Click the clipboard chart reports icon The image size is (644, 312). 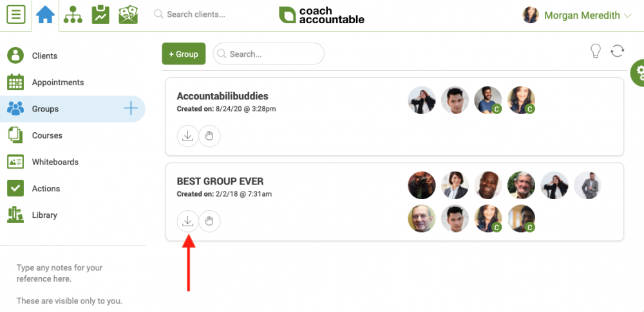(x=100, y=15)
